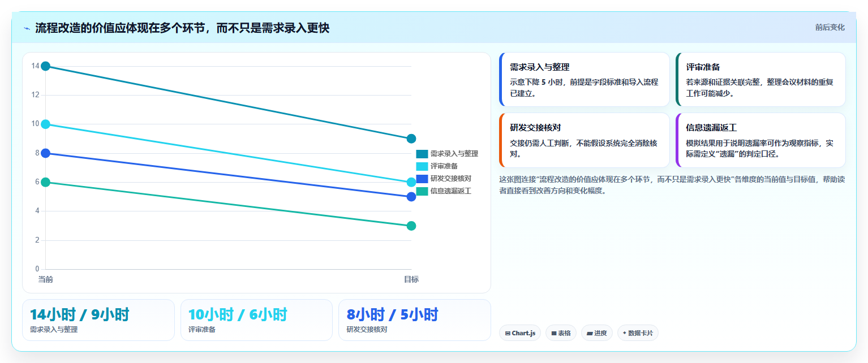Click the 信息遗漏返工 data point at 目标 (3)
This screenshot has width=868, height=363.
411,226
